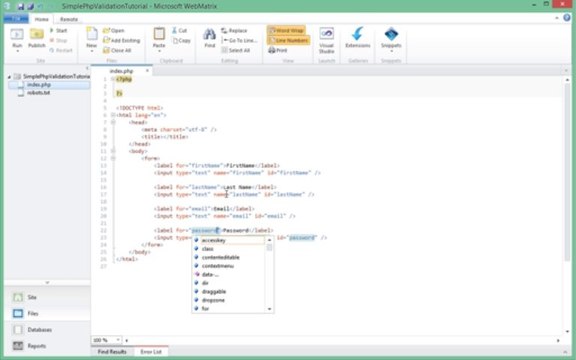Minimize the ribbon with the top-right arrow
This screenshot has width=576, height=360.
coord(557,18)
